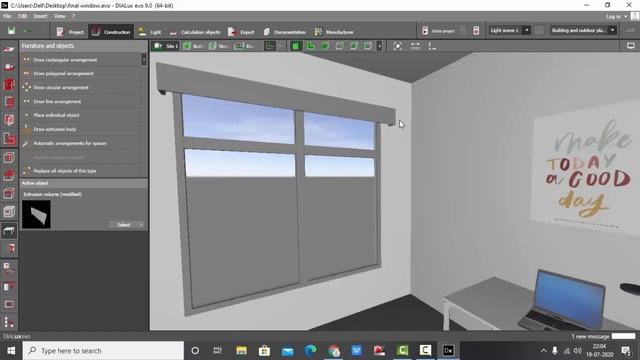Click the monitor display icon at toolbar right
The height and width of the screenshot is (360, 640).
pos(631,46)
